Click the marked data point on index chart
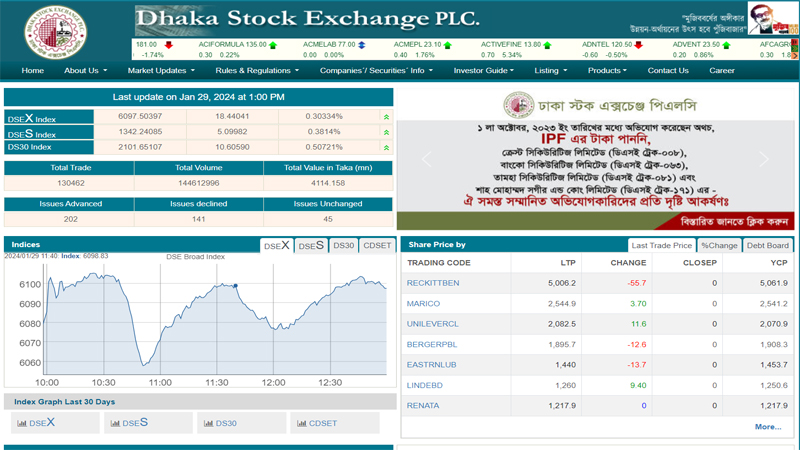 point(235,286)
